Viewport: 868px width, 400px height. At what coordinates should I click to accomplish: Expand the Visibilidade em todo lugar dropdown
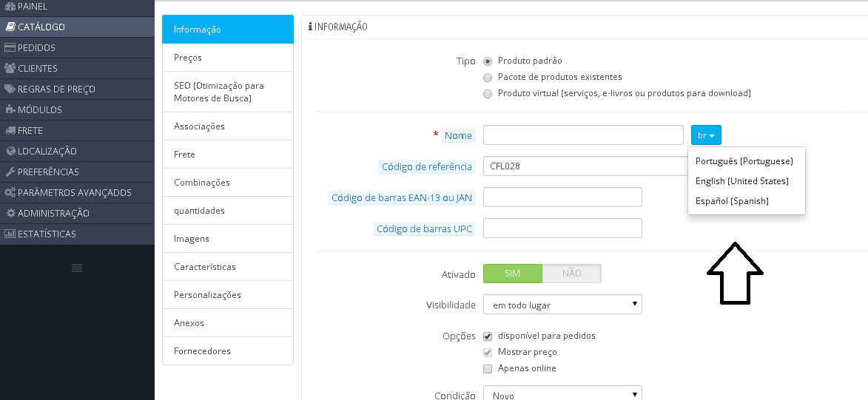click(562, 305)
